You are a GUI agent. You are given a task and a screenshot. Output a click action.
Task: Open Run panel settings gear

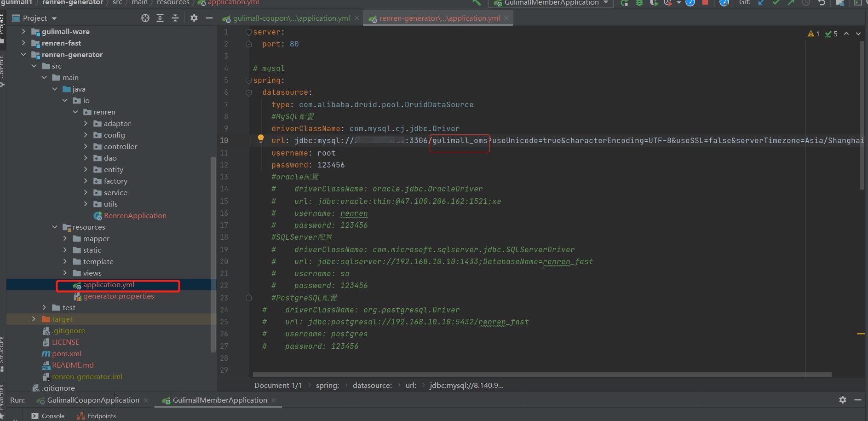[843, 400]
